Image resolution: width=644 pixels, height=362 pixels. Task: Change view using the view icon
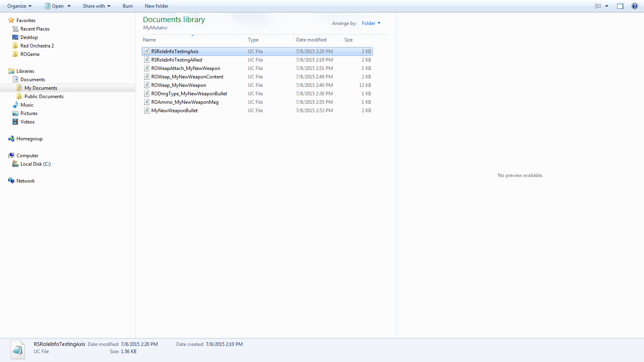point(598,6)
